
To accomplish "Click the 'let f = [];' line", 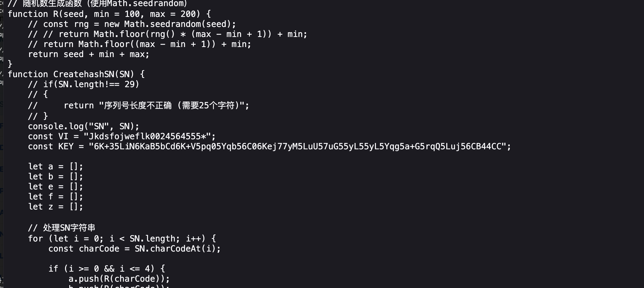I will [56, 197].
